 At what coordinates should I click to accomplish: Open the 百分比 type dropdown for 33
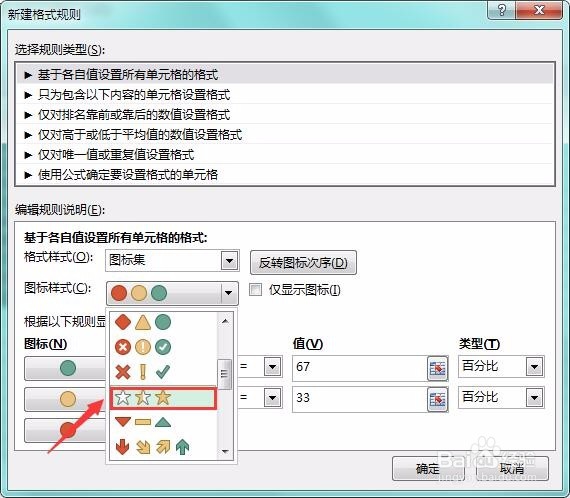tap(534, 398)
